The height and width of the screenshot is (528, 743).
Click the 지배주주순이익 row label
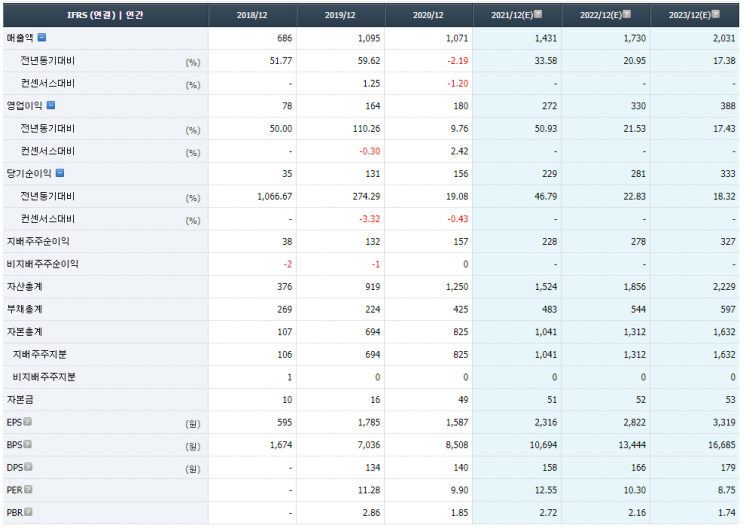tap(38, 241)
